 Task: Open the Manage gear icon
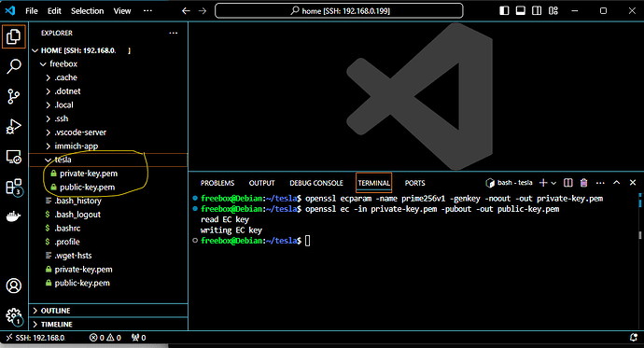pyautogui.click(x=14, y=316)
